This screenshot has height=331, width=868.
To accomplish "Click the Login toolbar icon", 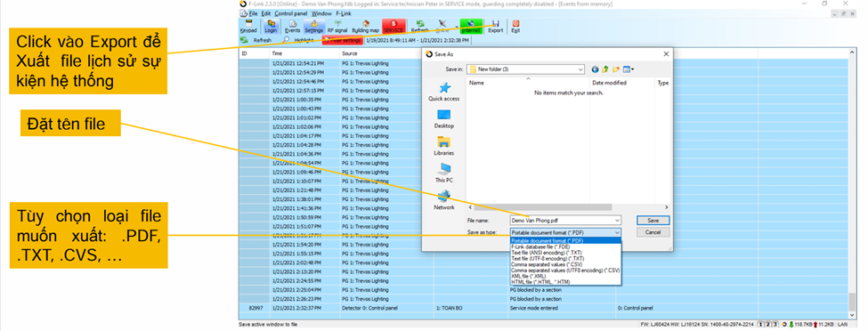I will click(x=271, y=26).
